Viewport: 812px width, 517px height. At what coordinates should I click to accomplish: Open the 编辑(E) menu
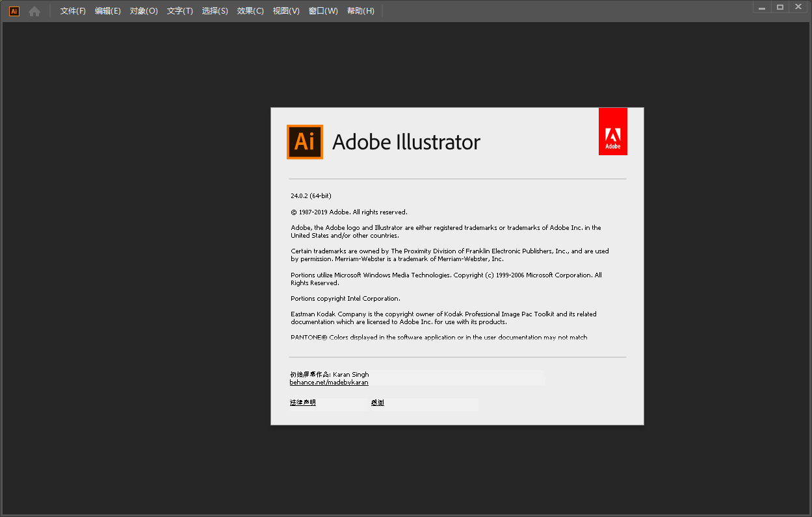point(108,11)
